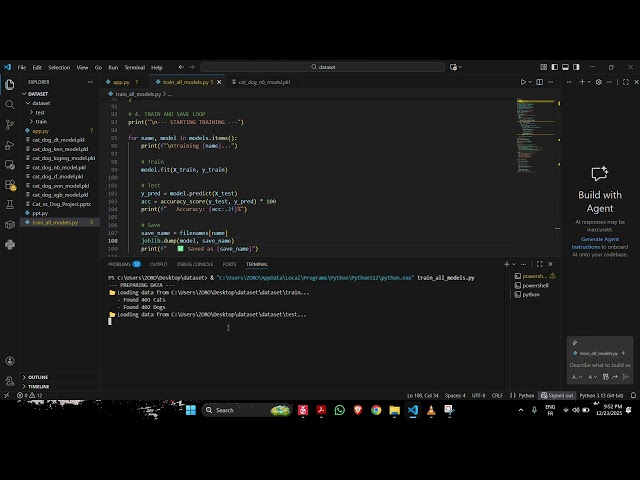Click the Signed out status bar button
The width and height of the screenshot is (640, 480).
point(558,396)
